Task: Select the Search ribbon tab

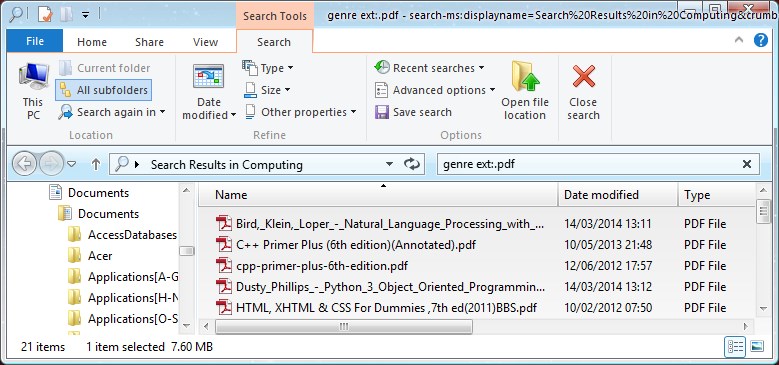Action: [274, 42]
